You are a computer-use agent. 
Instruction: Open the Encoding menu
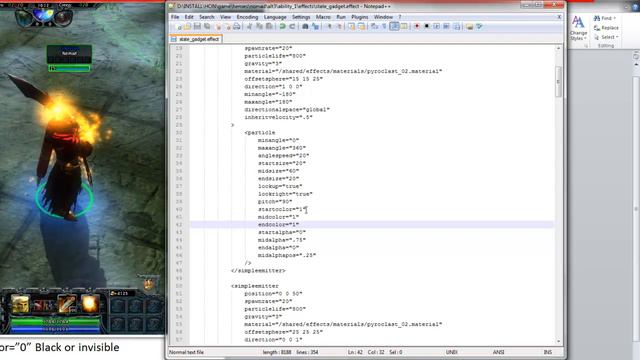pyautogui.click(x=247, y=17)
